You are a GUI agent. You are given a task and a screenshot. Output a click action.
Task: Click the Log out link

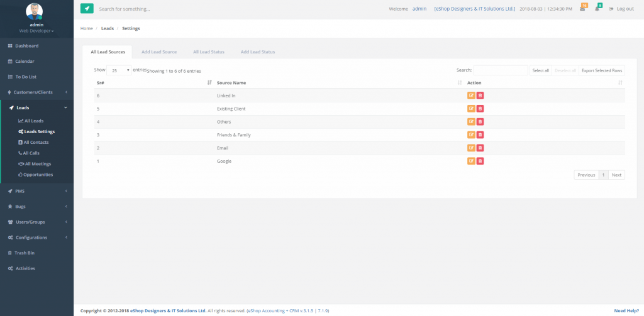(621, 9)
